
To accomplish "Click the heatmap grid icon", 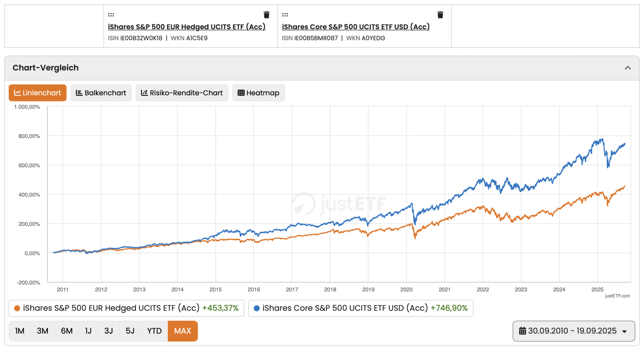I will click(241, 93).
